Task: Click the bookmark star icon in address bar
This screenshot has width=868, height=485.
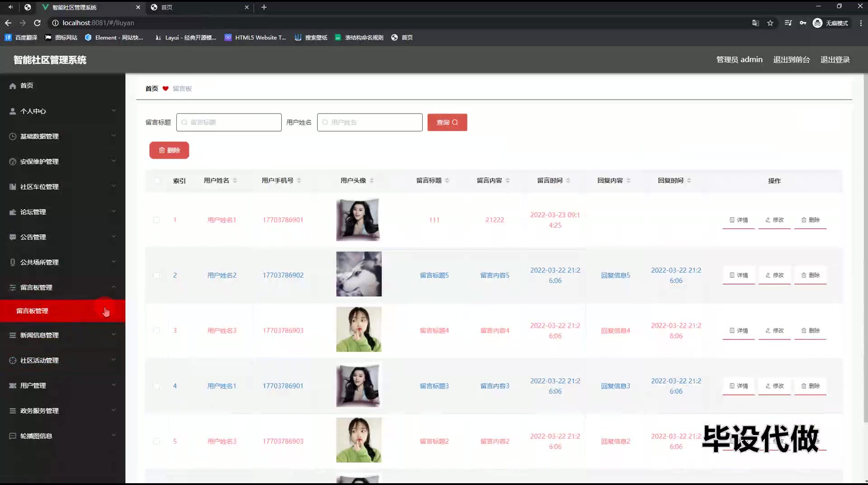Action: click(770, 23)
